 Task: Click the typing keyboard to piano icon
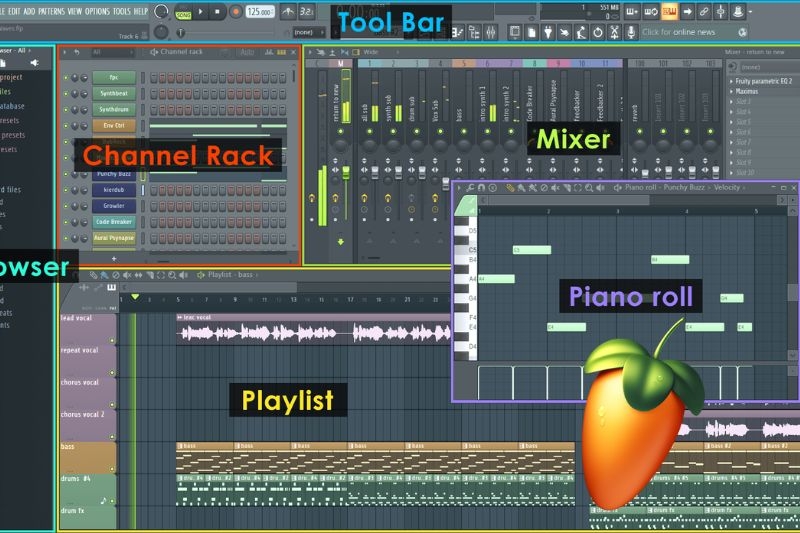(632, 11)
